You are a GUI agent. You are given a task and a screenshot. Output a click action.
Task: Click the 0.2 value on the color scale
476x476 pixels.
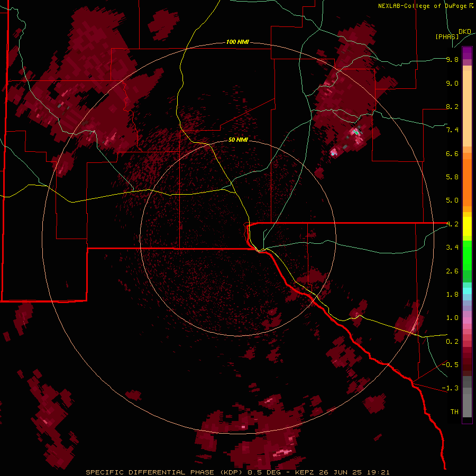coord(452,342)
